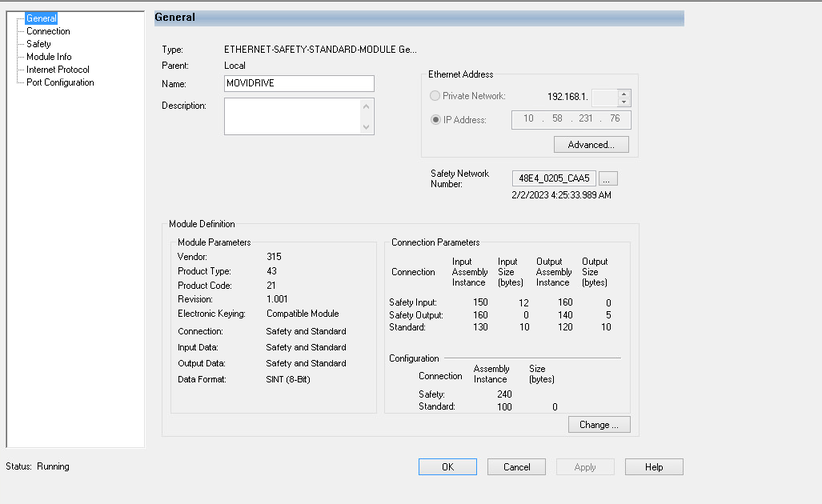Open the Safety page in tree

39,44
